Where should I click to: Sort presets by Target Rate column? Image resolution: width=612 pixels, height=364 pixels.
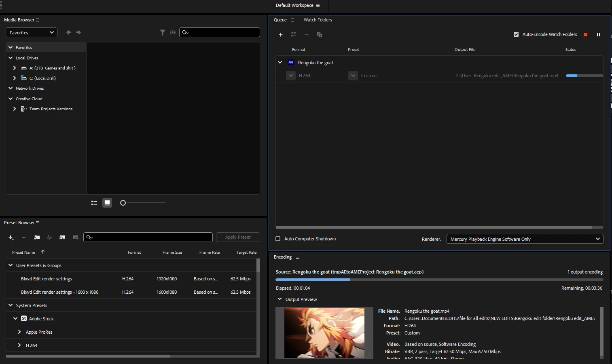click(246, 252)
